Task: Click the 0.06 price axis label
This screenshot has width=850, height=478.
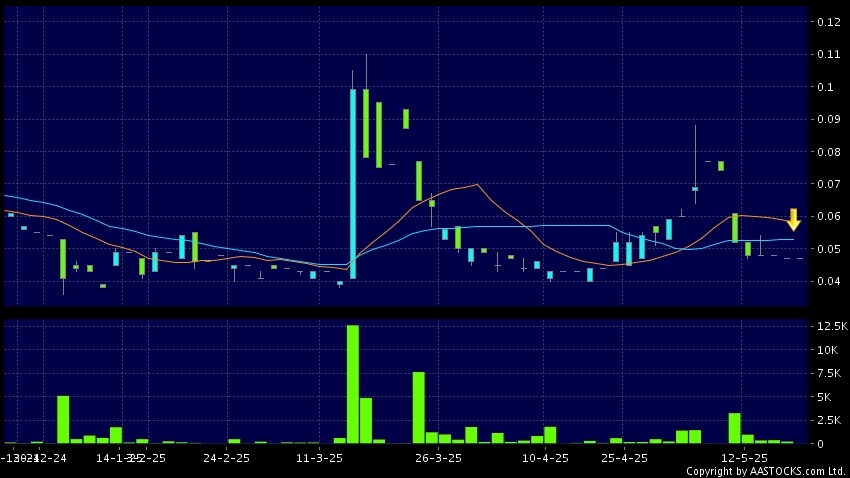Action: [828, 216]
